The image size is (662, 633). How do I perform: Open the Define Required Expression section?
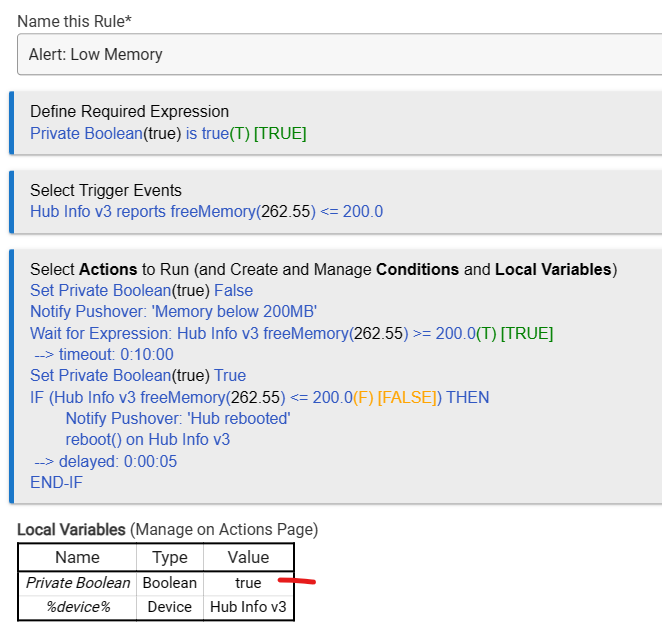129,111
